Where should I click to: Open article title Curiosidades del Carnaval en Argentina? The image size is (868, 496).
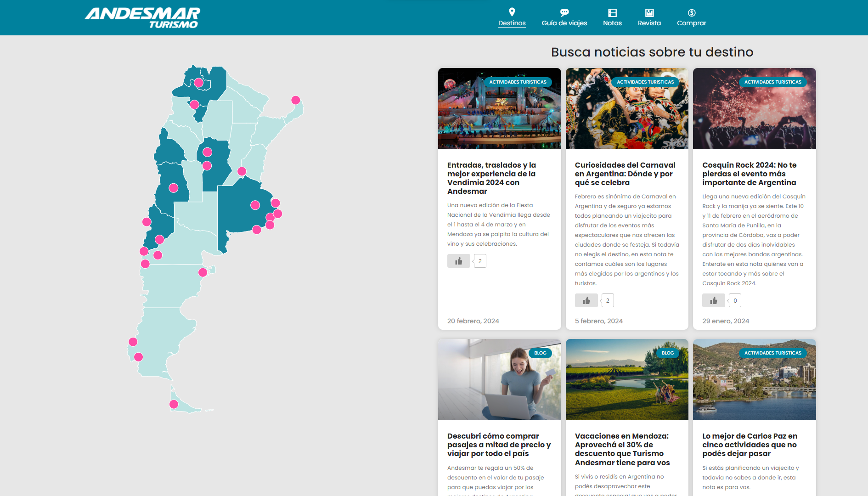[625, 174]
